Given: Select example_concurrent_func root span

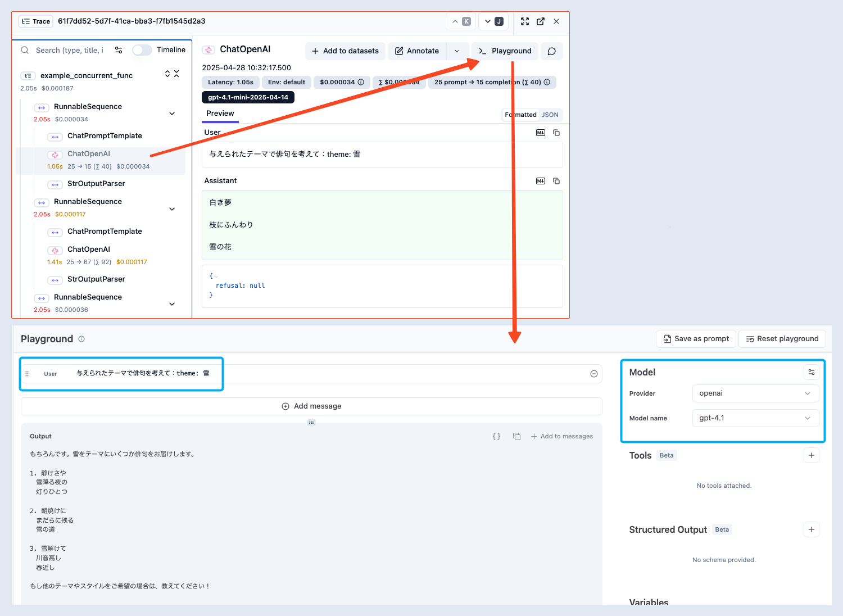Looking at the screenshot, I should point(87,75).
